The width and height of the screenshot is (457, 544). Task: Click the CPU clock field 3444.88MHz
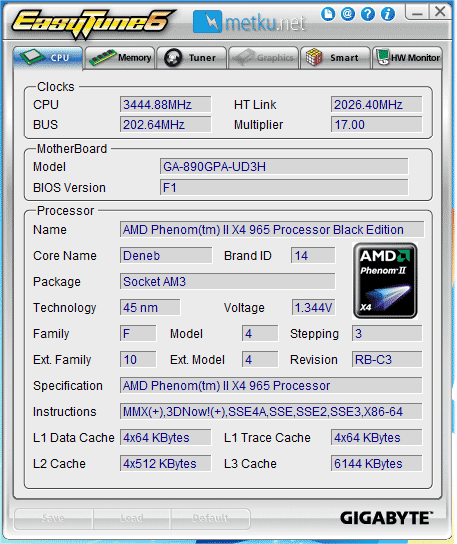pyautogui.click(x=166, y=104)
